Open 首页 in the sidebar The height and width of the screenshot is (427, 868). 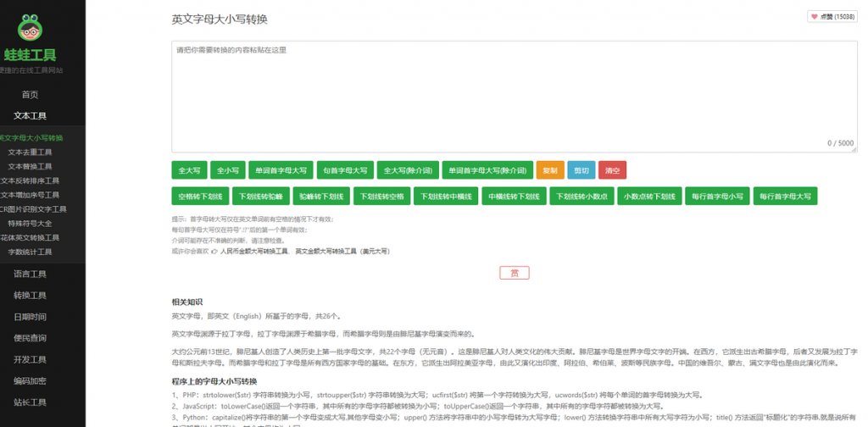tap(31, 95)
